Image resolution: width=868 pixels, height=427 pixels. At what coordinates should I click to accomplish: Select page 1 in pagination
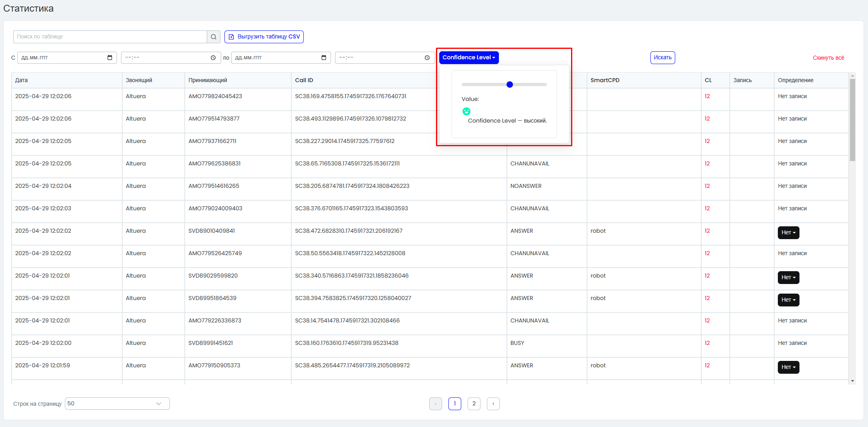coord(455,404)
